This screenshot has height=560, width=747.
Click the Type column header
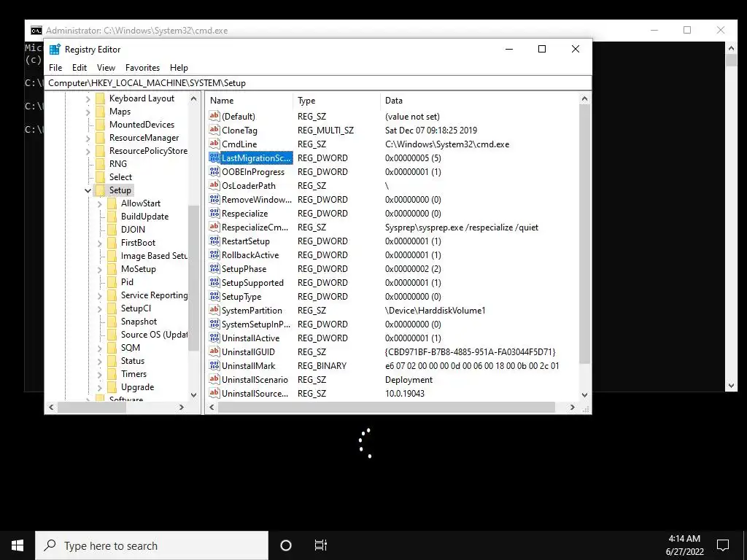[x=337, y=101]
